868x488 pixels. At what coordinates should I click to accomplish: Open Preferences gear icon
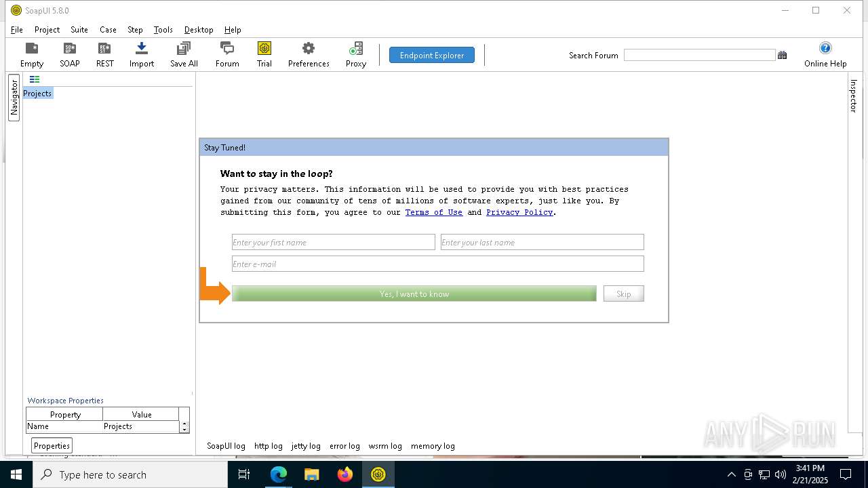click(309, 55)
